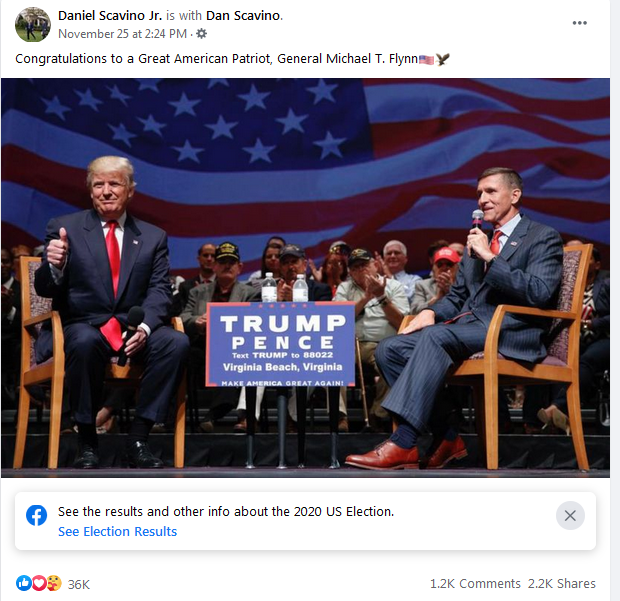Click the American flag emoji in caption
Image resolution: width=620 pixels, height=601 pixels.
click(x=426, y=59)
